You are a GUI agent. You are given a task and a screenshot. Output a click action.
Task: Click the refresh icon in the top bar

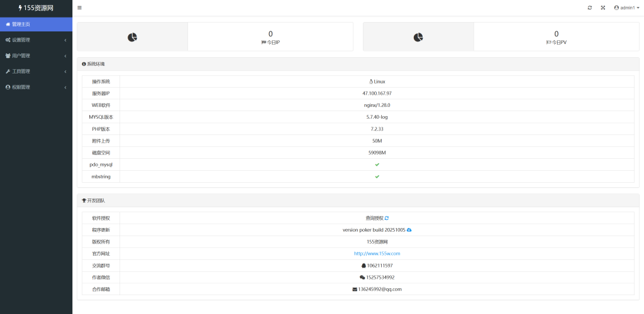(x=590, y=8)
